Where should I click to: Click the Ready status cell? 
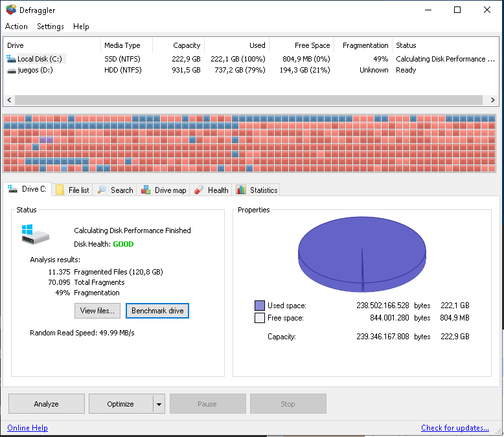click(406, 70)
